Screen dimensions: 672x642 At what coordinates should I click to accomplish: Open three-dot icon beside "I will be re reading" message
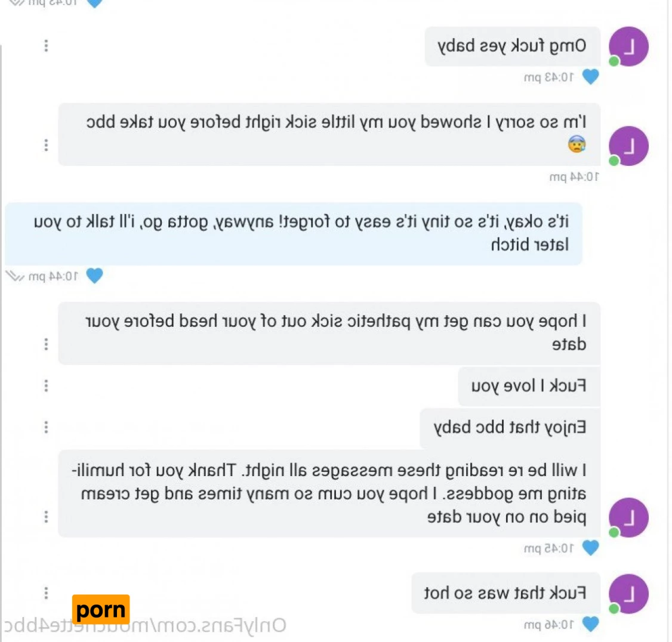(46, 517)
